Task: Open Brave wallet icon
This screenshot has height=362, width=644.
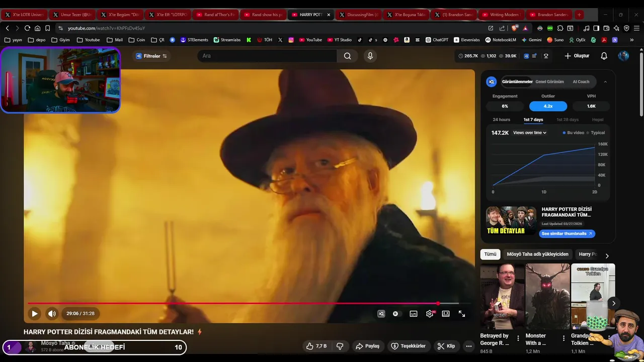Action: coord(606,28)
